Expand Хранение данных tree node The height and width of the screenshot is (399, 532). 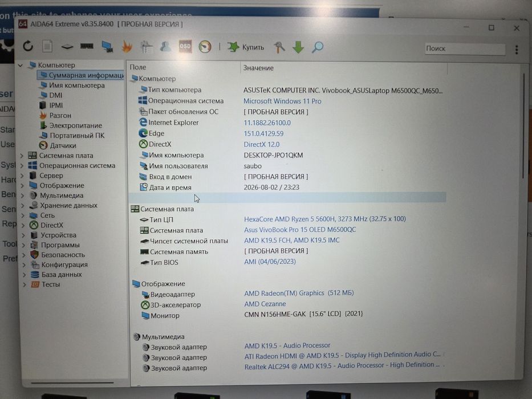coord(23,205)
